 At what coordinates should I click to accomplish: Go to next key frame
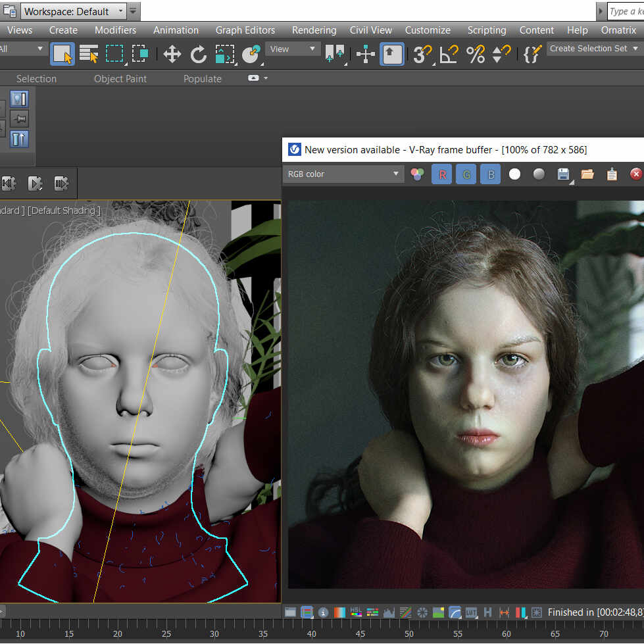point(62,183)
